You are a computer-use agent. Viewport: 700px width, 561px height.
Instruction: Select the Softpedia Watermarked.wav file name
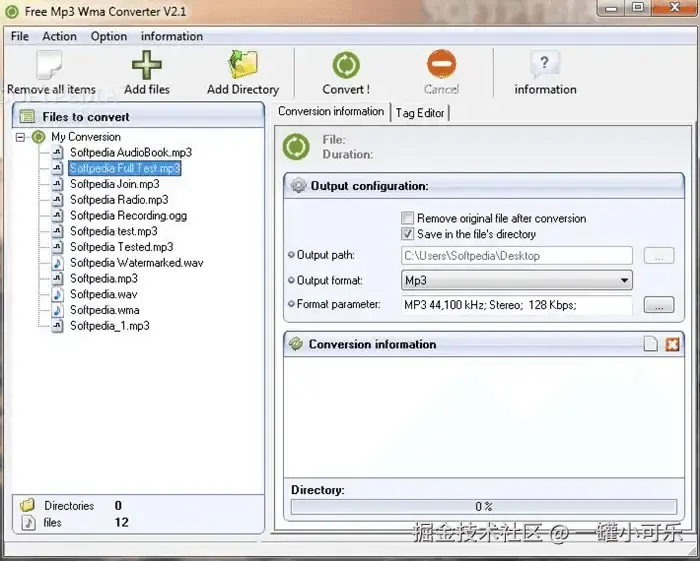137,263
